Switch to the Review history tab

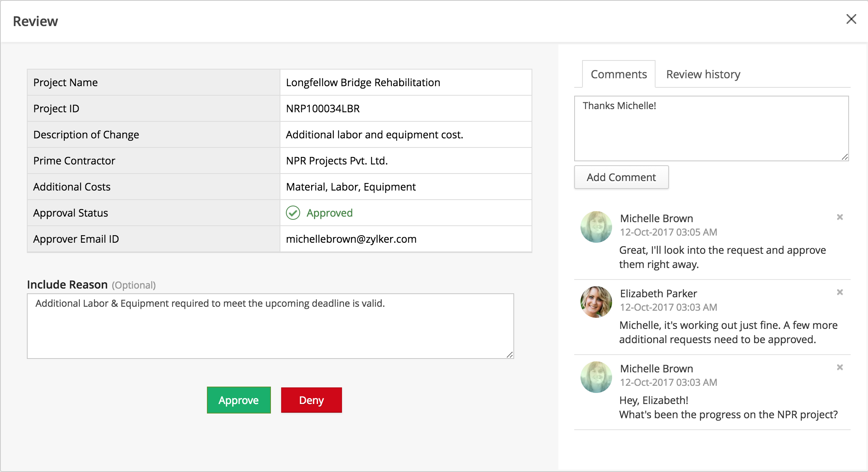[x=703, y=74]
